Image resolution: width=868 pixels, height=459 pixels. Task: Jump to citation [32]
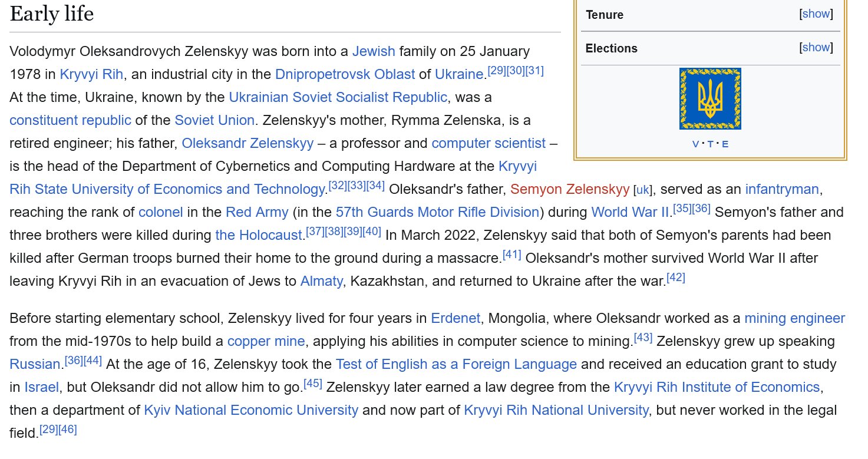338,185
